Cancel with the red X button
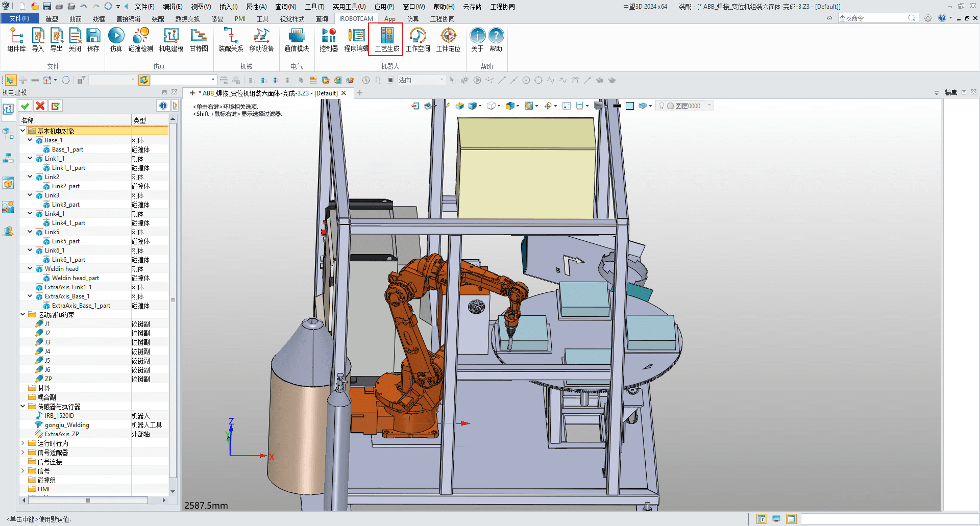Image resolution: width=980 pixels, height=526 pixels. (x=40, y=106)
